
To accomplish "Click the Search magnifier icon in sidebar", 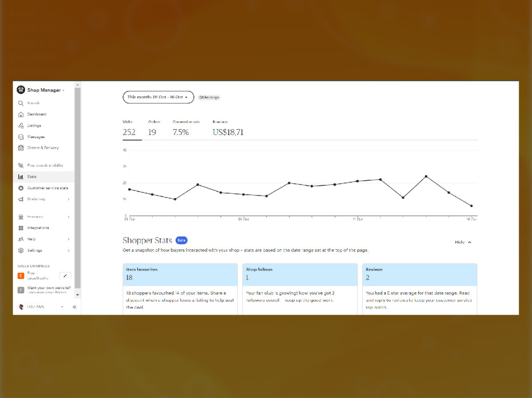I will [21, 103].
